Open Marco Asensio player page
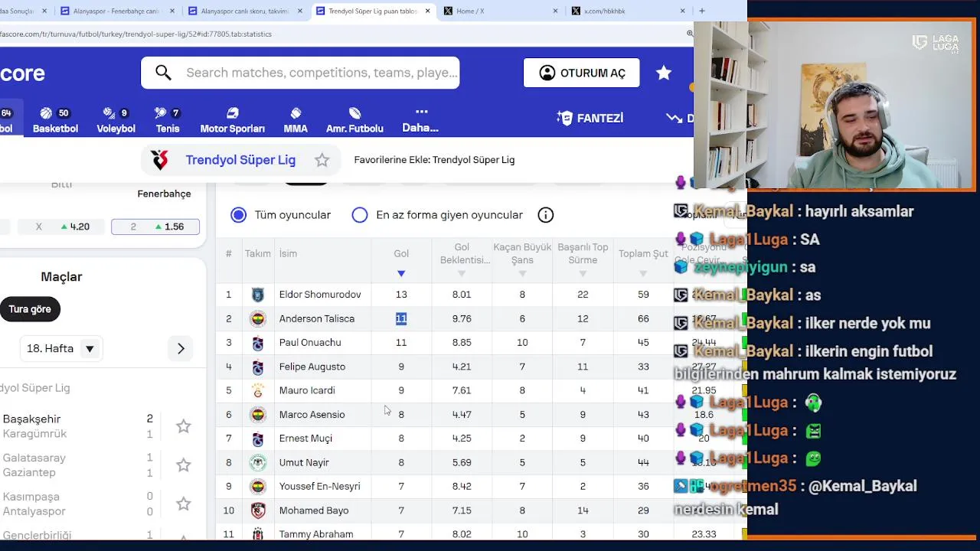 (x=312, y=415)
